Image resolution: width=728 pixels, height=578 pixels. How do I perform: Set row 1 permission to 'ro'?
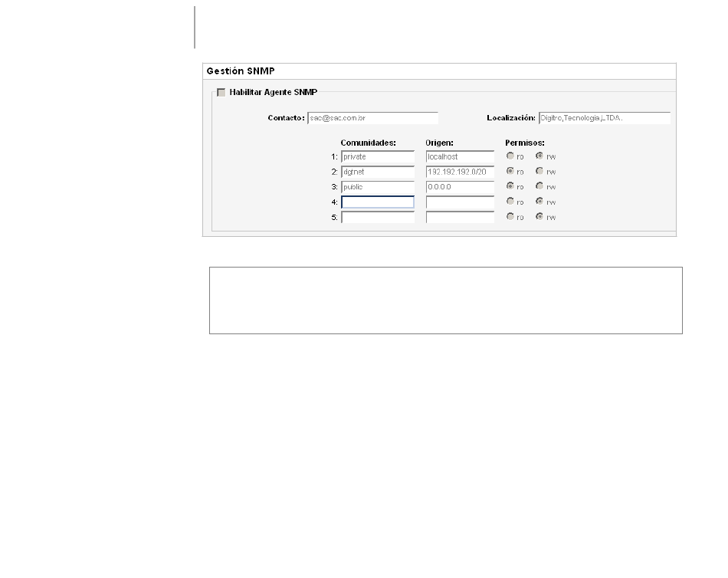click(x=510, y=156)
